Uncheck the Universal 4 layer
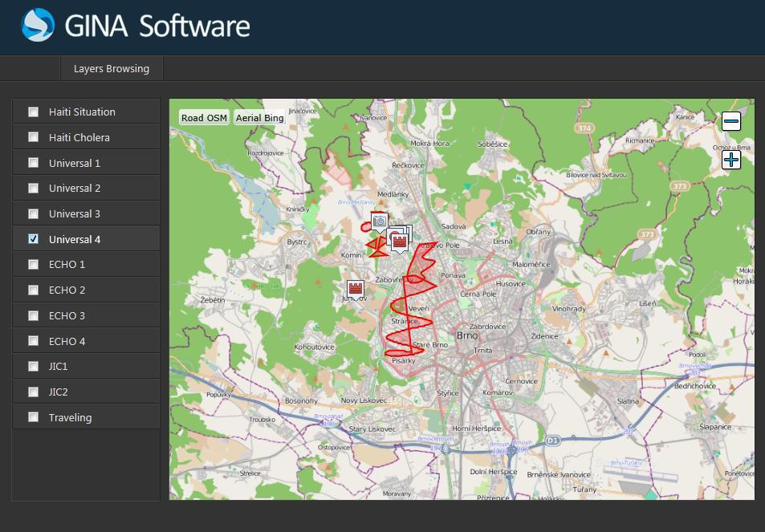Image resolution: width=765 pixels, height=532 pixels. [x=33, y=239]
